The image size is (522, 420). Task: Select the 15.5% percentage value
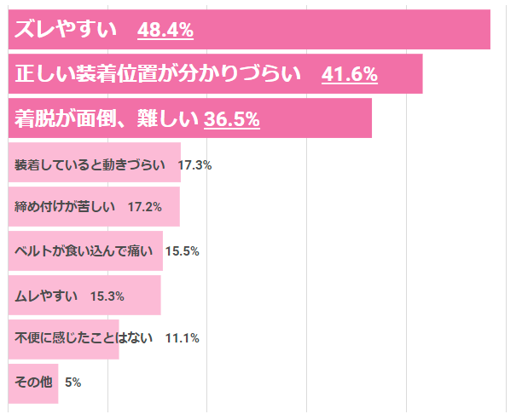coord(182,251)
